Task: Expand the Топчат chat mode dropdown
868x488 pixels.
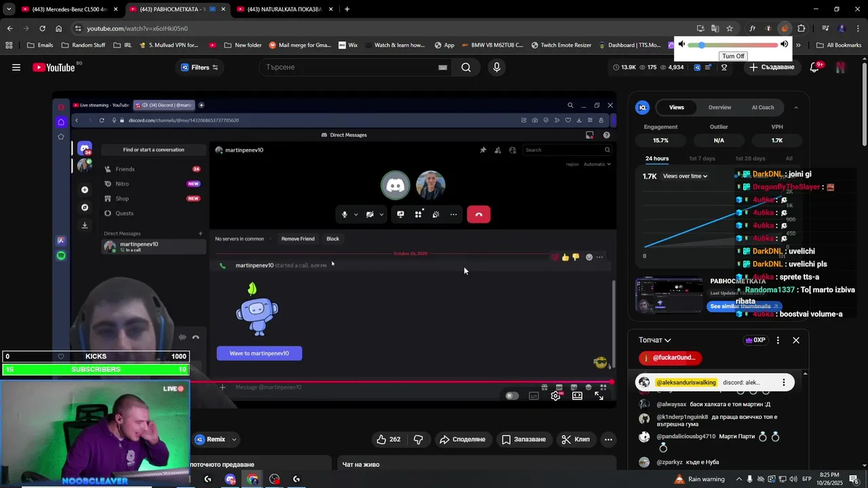Action: (x=655, y=340)
